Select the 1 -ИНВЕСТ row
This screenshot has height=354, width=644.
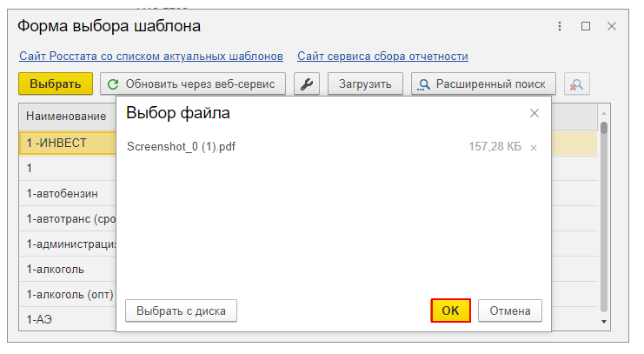pyautogui.click(x=68, y=144)
